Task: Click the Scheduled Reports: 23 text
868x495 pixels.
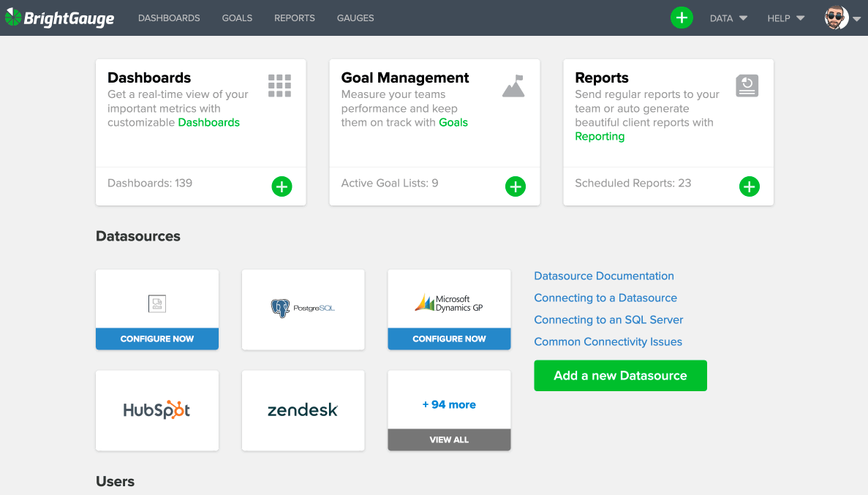Action: tap(633, 184)
